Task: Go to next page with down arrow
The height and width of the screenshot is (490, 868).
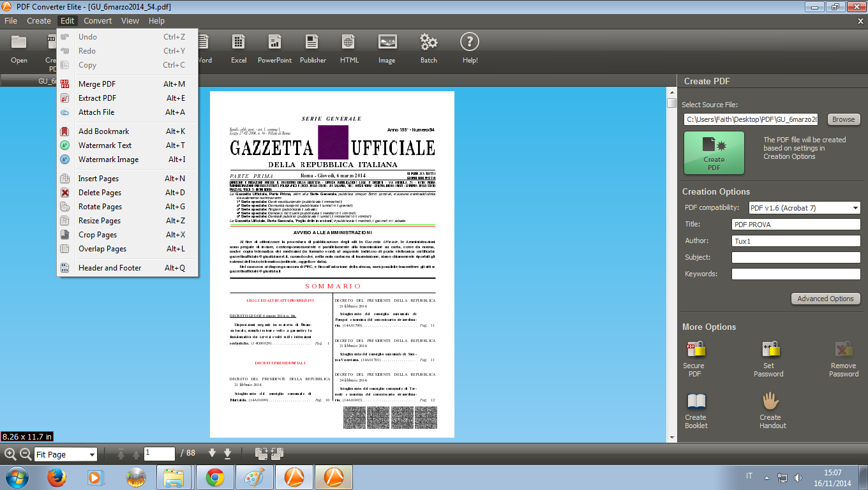Action: pyautogui.click(x=213, y=454)
